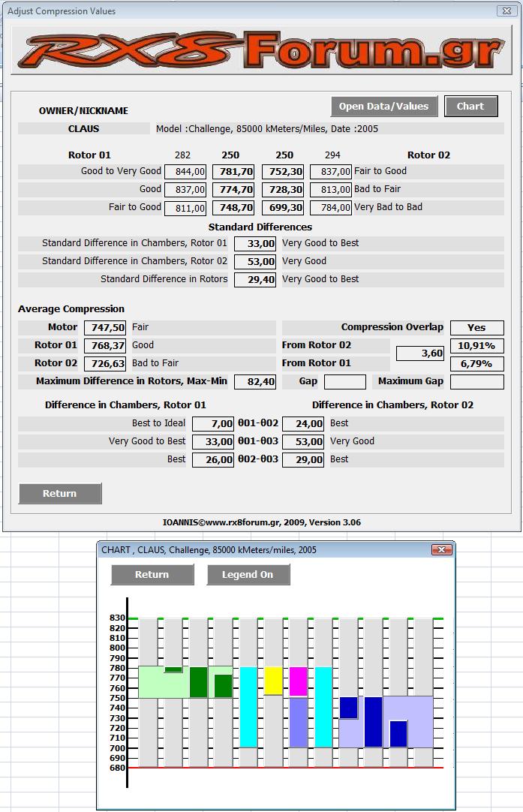The image size is (523, 812).
Task: Select the Motor average 747,50 field
Action: pyautogui.click(x=105, y=328)
